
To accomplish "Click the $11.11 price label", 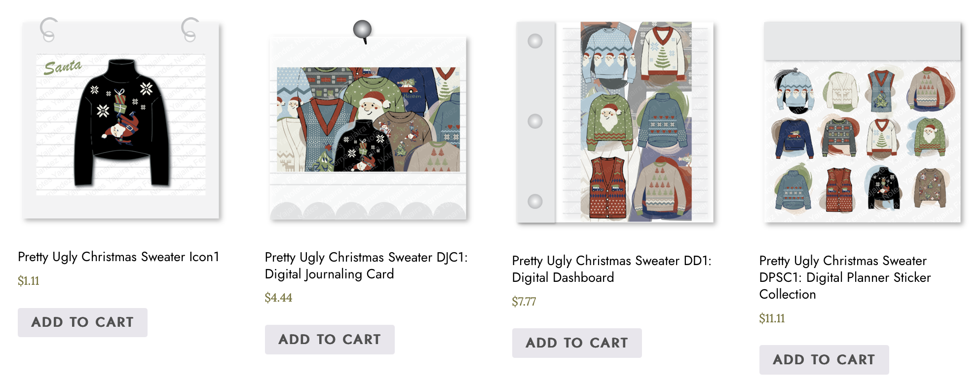I will (772, 318).
